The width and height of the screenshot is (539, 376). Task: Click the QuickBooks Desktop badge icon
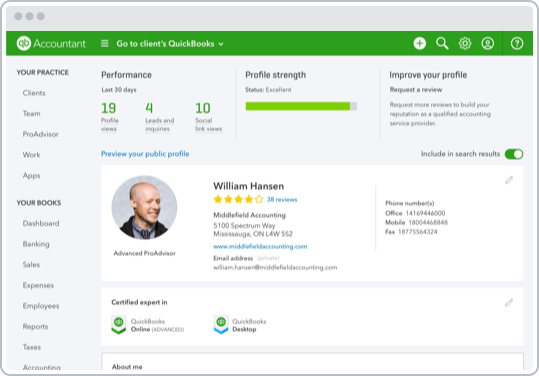point(221,325)
